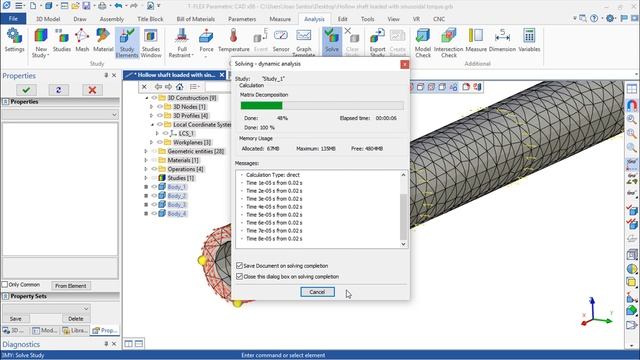Open the File menu

(x=13, y=19)
